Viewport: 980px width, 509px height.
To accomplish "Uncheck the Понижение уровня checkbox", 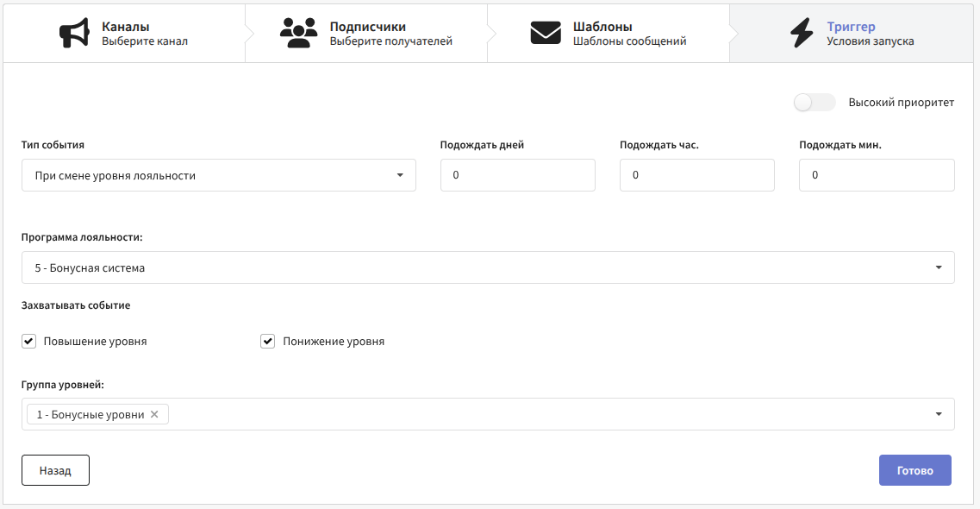I will [267, 341].
